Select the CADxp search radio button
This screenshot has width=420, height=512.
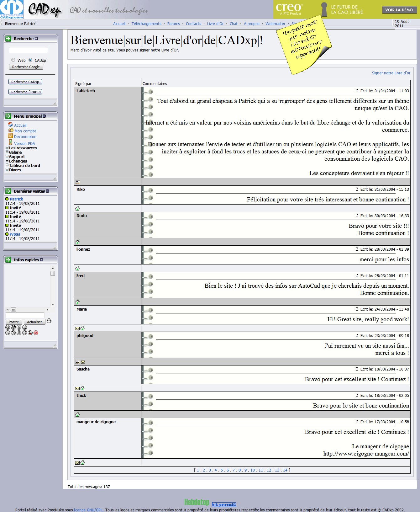[x=30, y=60]
